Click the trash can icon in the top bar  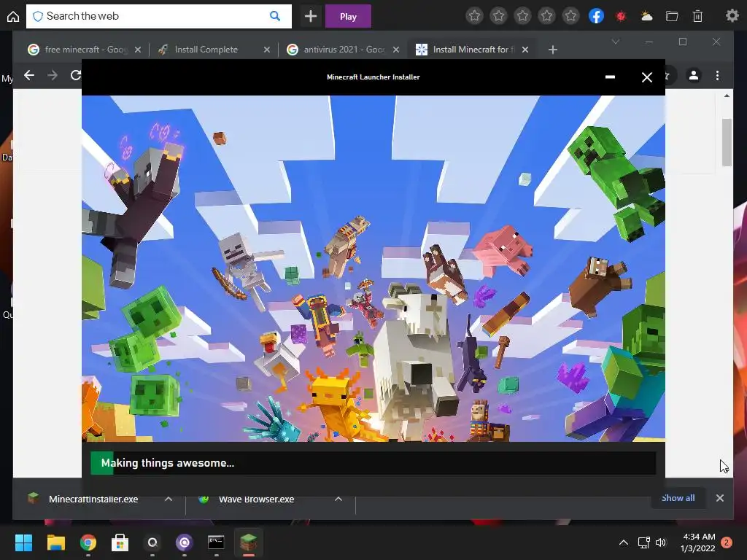point(697,17)
